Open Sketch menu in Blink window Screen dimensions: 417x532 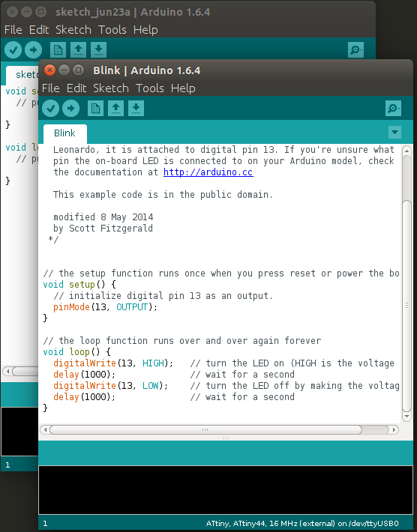(111, 88)
